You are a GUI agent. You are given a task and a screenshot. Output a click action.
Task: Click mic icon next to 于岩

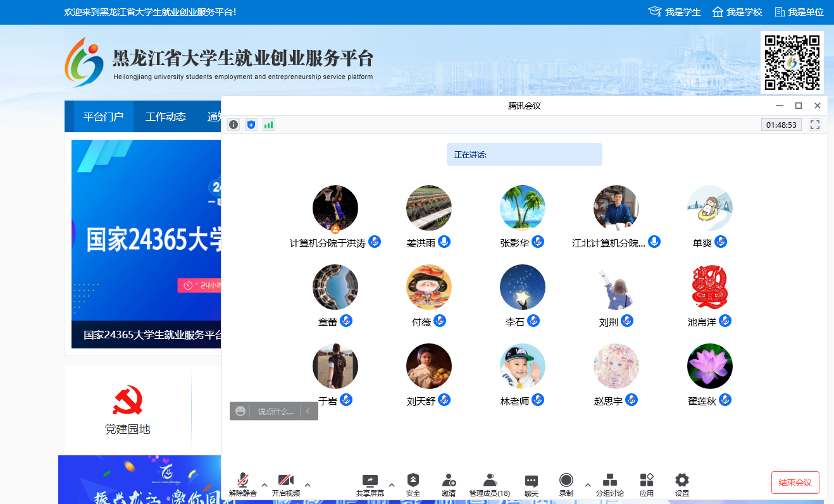coord(346,400)
